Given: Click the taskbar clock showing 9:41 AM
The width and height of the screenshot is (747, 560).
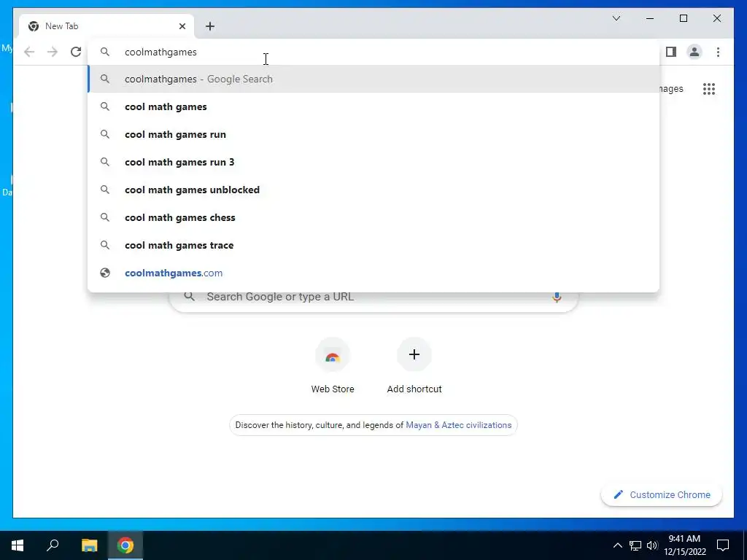Looking at the screenshot, I should pos(684,545).
